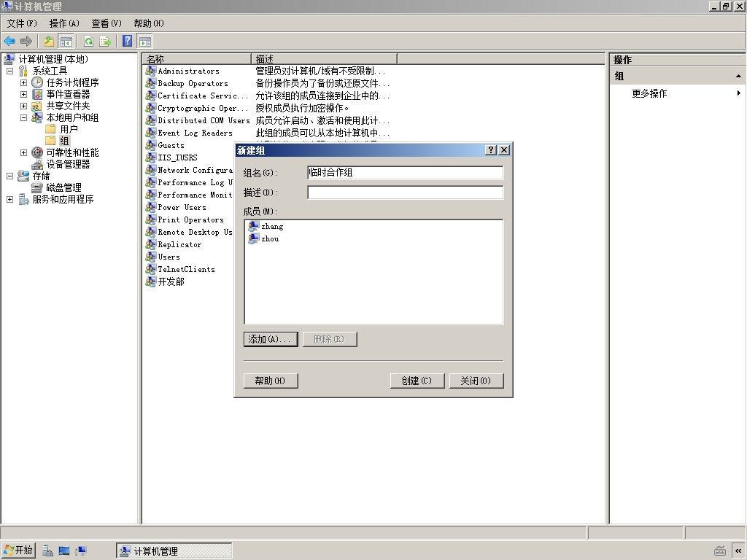The height and width of the screenshot is (560, 747).
Task: Collapse the 系统工具 tree node
Action: point(9,71)
